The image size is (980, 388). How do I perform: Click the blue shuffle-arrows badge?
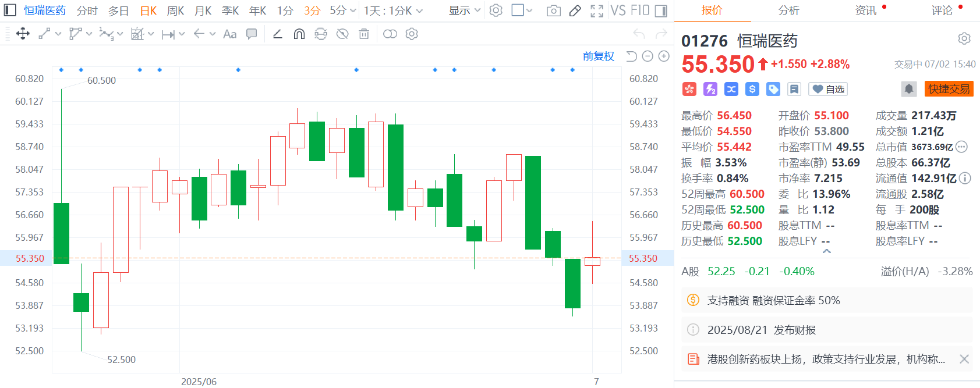point(731,89)
